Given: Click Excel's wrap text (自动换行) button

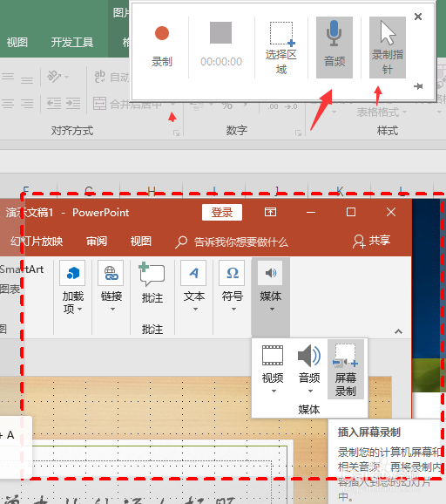Looking at the screenshot, I should 111,77.
